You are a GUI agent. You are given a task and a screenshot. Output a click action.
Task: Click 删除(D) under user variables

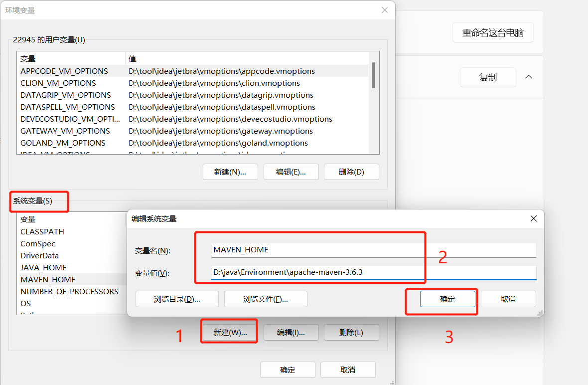coord(351,172)
